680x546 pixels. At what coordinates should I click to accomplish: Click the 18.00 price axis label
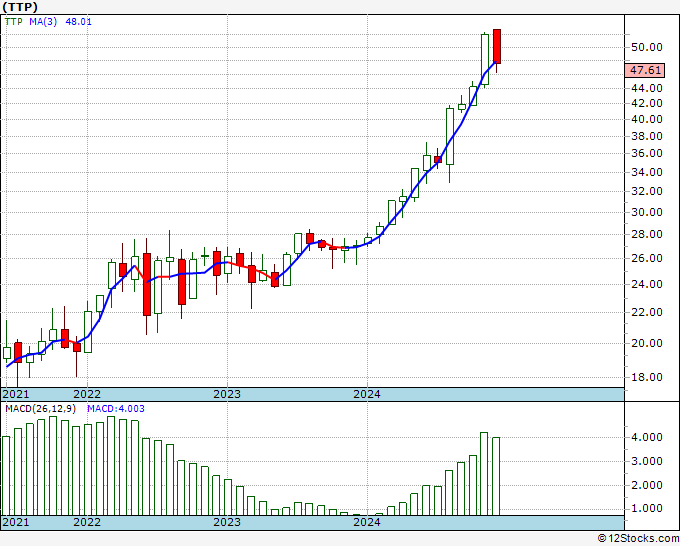(x=644, y=378)
